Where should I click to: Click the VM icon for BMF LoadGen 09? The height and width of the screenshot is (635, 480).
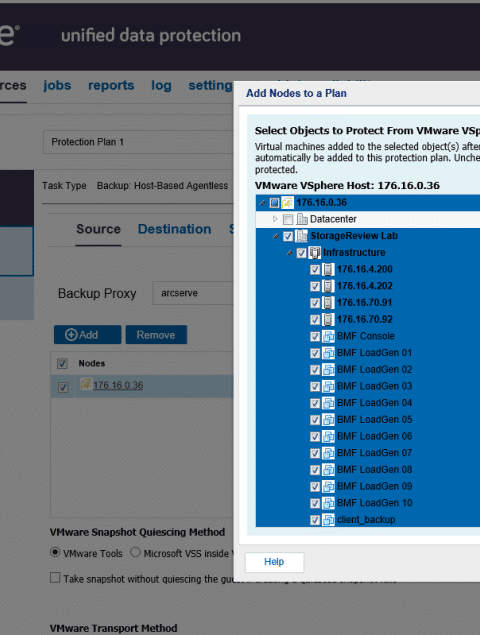328,486
